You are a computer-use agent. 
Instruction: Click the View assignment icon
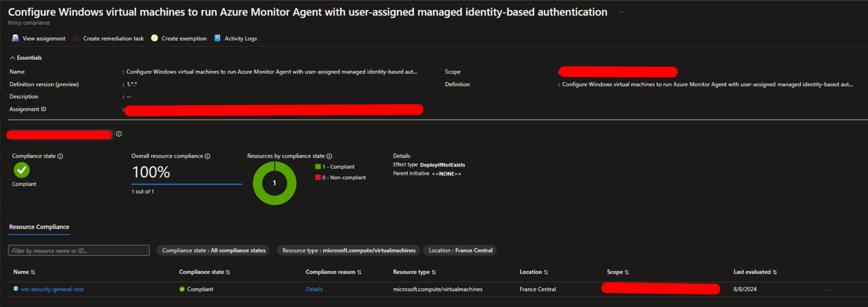coord(15,38)
